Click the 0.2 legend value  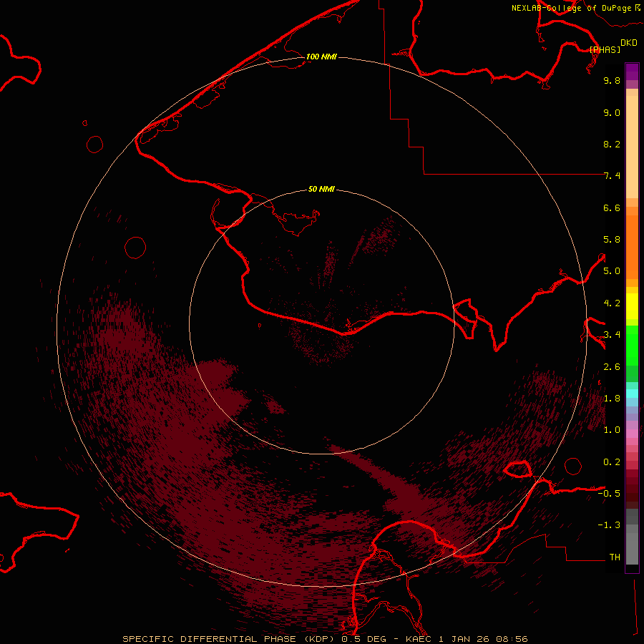coord(612,462)
